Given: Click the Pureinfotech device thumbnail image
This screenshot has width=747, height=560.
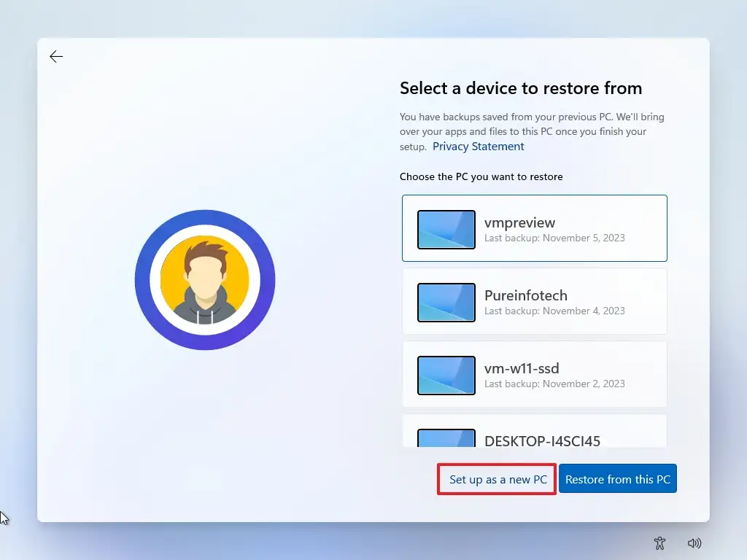Looking at the screenshot, I should point(446,302).
